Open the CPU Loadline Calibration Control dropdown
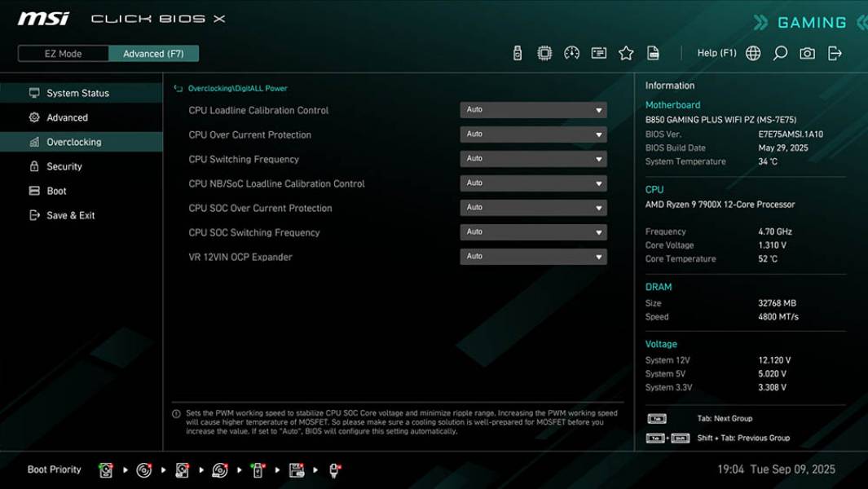Viewport: 868px width, 489px height. click(534, 109)
